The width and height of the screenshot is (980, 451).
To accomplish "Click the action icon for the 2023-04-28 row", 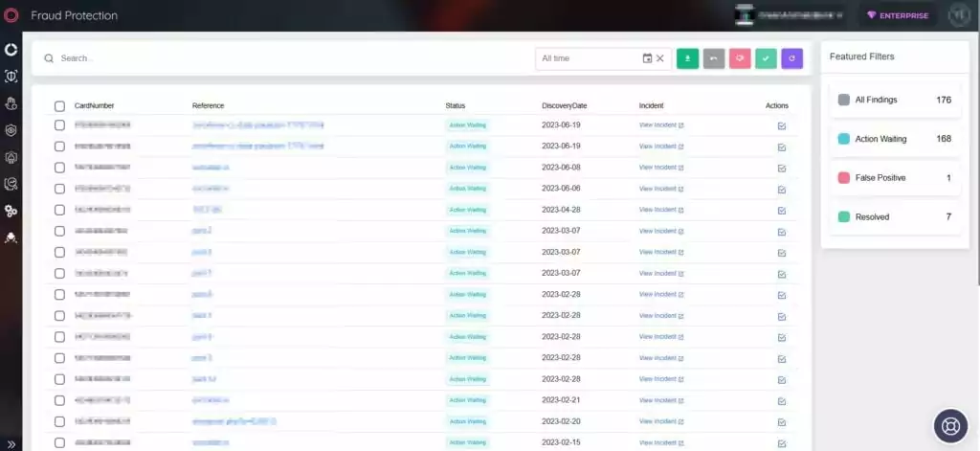I will pyautogui.click(x=781, y=210).
